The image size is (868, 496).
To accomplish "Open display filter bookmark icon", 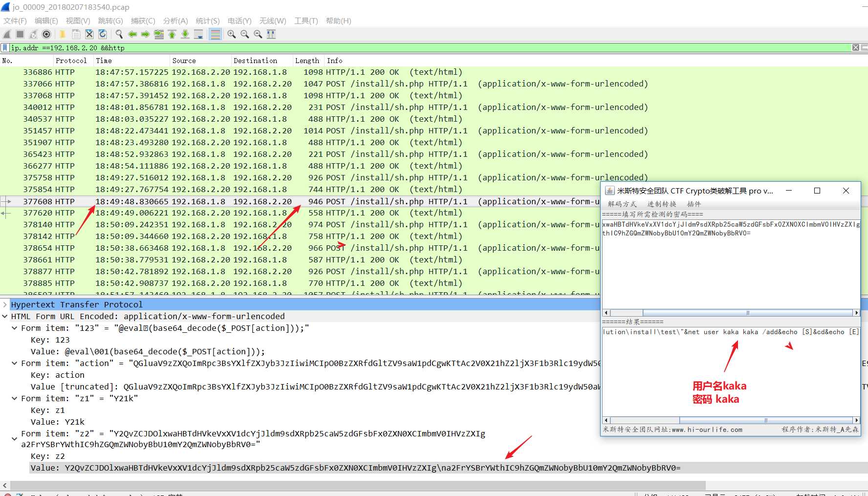I will pos(5,48).
